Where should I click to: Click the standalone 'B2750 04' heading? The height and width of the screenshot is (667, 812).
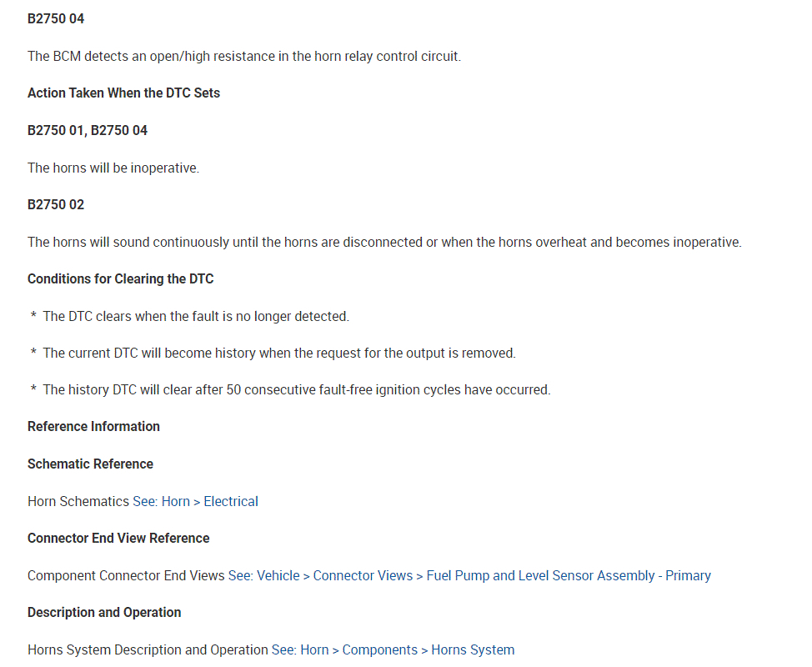click(56, 18)
